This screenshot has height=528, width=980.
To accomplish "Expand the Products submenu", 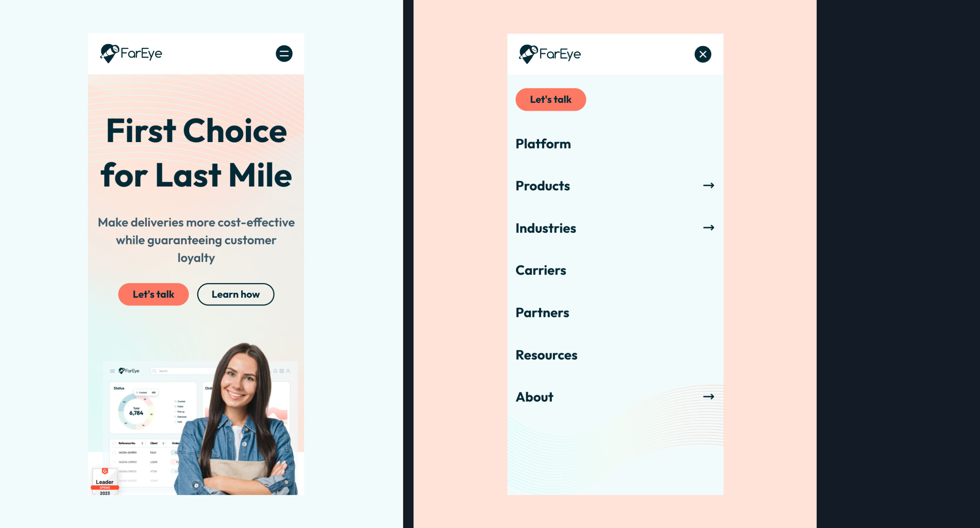I will click(708, 185).
